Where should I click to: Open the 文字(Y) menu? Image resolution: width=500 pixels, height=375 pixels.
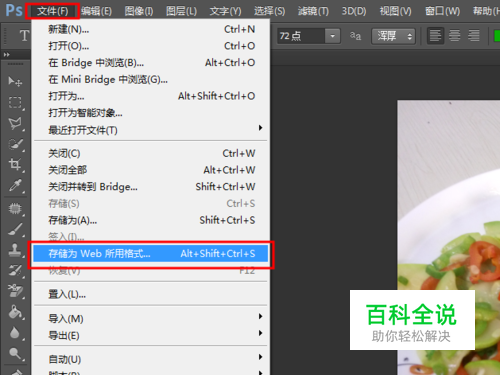(225, 11)
